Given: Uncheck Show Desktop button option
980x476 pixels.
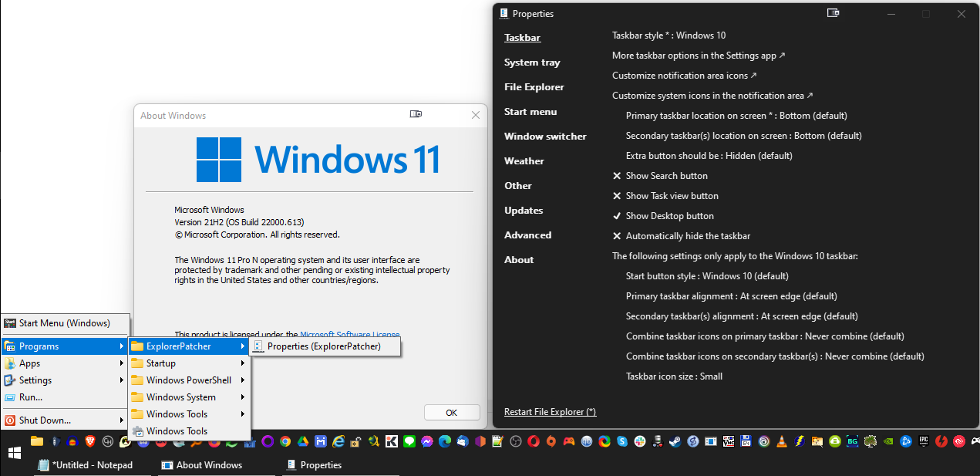Looking at the screenshot, I should [x=663, y=216].
